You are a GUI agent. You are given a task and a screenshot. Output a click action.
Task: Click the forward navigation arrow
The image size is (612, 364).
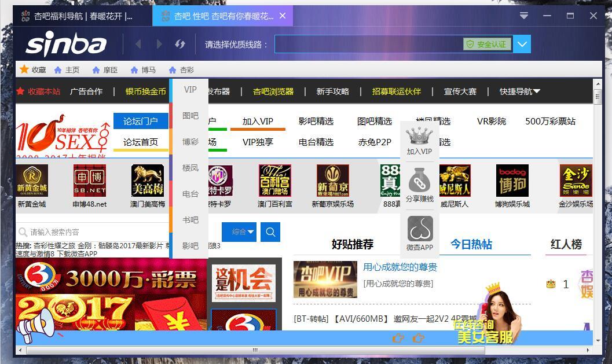(159, 44)
